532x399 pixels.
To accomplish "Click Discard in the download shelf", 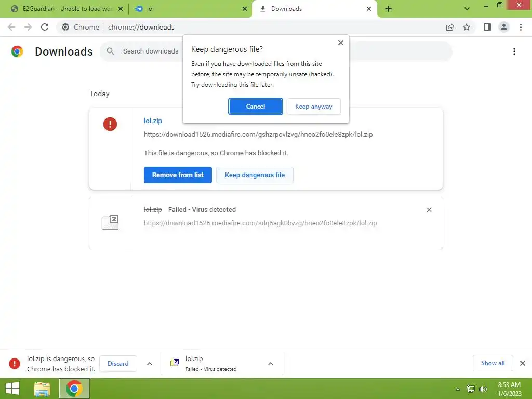I will [118, 364].
